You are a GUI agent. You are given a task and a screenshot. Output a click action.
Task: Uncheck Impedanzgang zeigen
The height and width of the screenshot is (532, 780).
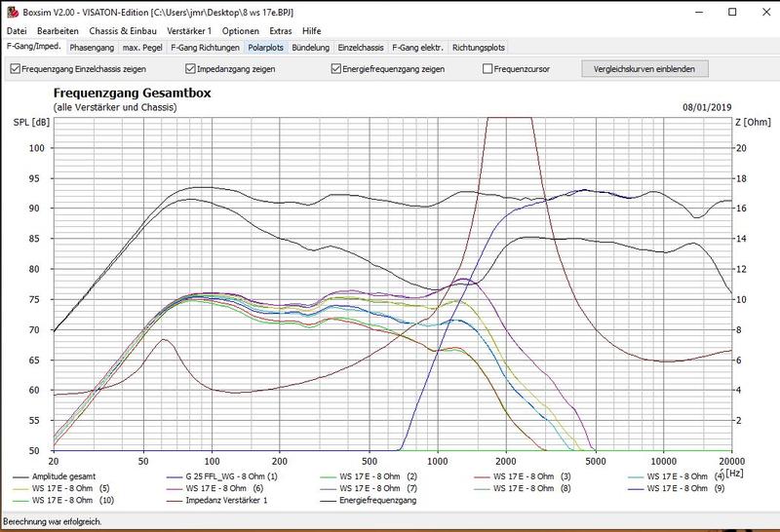pyautogui.click(x=191, y=69)
